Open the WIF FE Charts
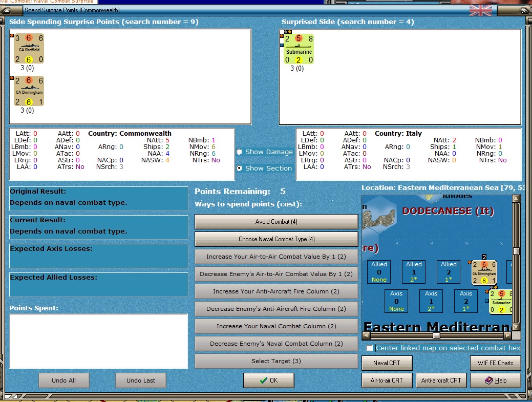The image size is (532, 402). [x=495, y=363]
